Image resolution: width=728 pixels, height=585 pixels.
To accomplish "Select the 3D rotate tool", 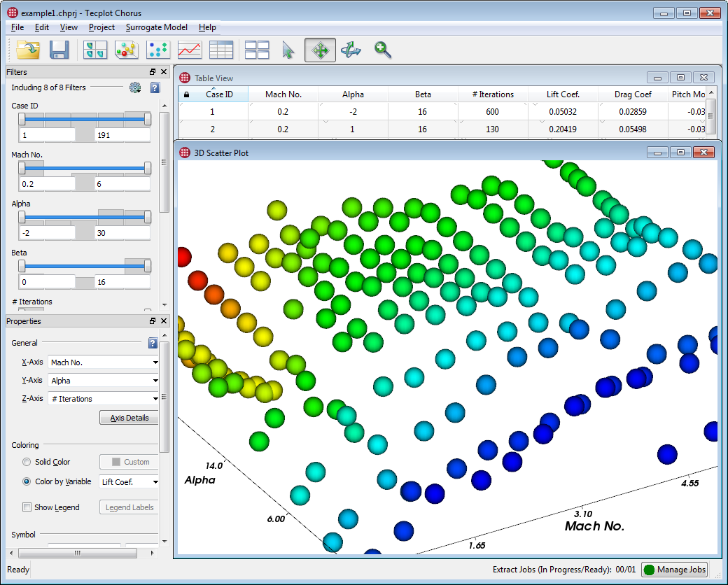I will tap(351, 50).
